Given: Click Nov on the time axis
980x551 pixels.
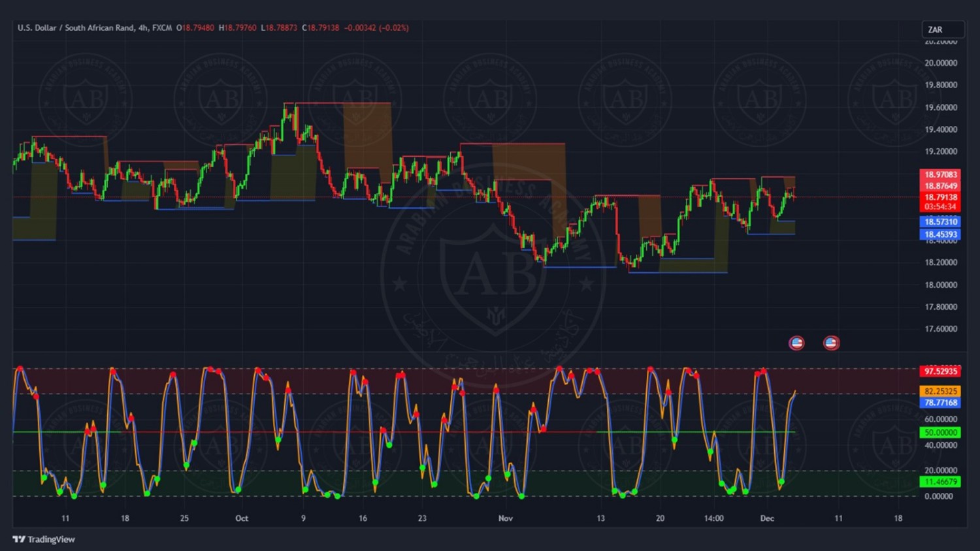Looking at the screenshot, I should pyautogui.click(x=506, y=518).
